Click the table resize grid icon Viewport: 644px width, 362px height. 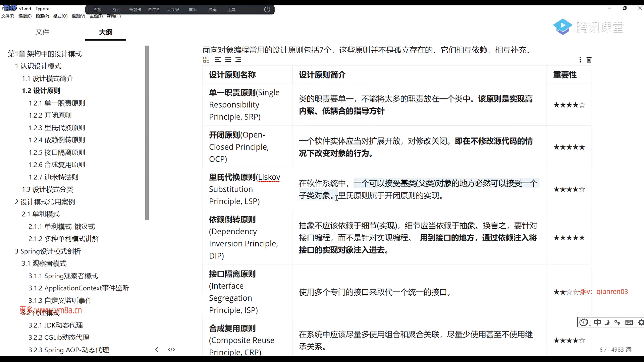[206, 60]
